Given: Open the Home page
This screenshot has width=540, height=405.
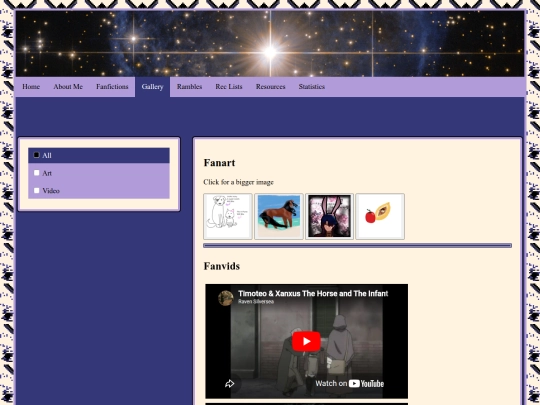Looking at the screenshot, I should click(x=31, y=87).
